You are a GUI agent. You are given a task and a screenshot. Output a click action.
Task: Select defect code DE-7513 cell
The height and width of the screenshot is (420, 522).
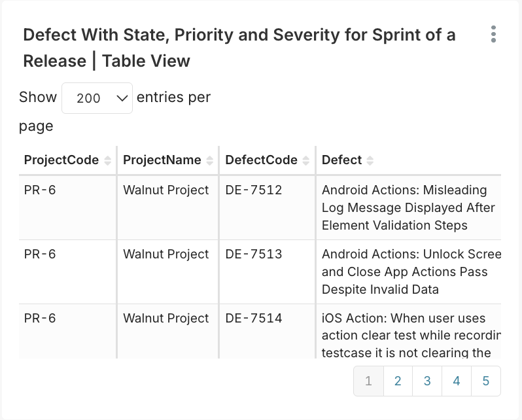(254, 254)
